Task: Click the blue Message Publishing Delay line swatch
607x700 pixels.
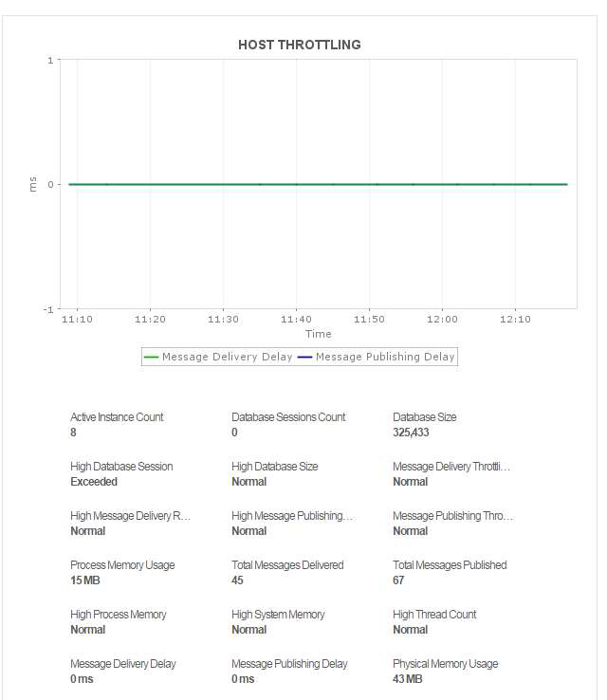Action: (x=304, y=358)
